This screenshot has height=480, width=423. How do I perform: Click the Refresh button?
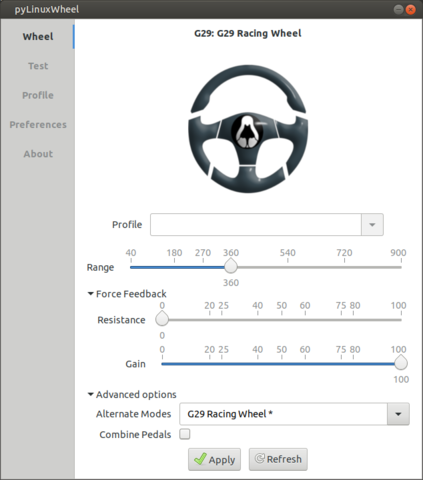click(278, 459)
